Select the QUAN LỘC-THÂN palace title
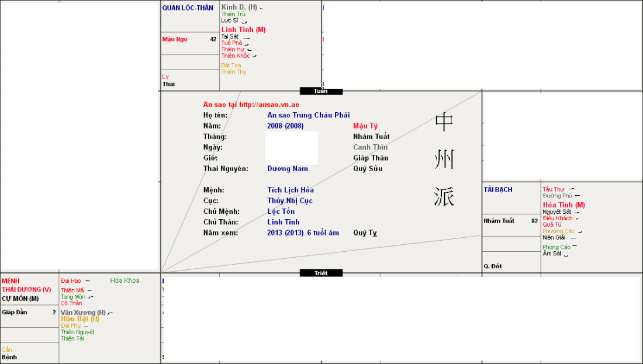 [x=188, y=8]
